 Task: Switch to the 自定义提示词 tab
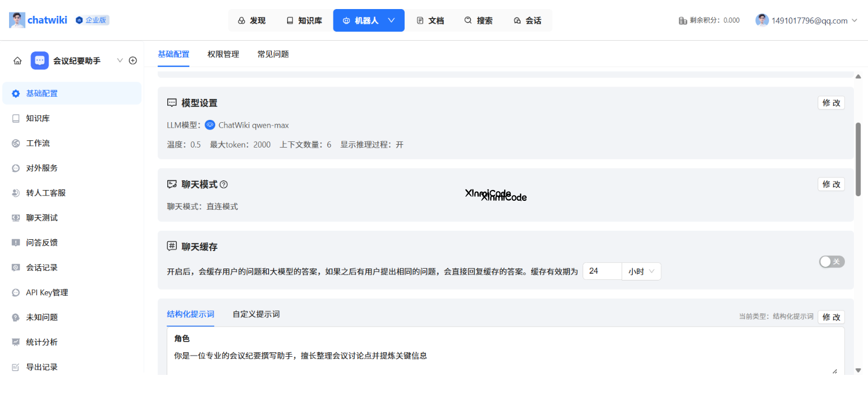coord(256,314)
